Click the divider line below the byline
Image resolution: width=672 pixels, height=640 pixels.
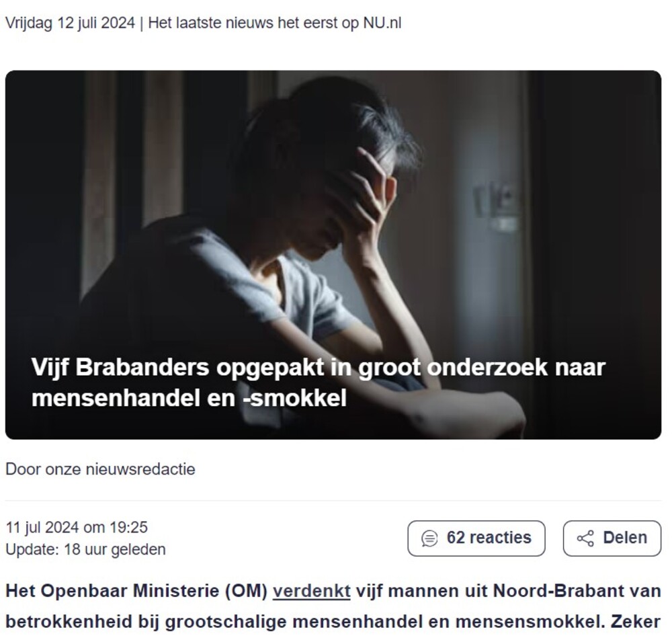pos(333,500)
